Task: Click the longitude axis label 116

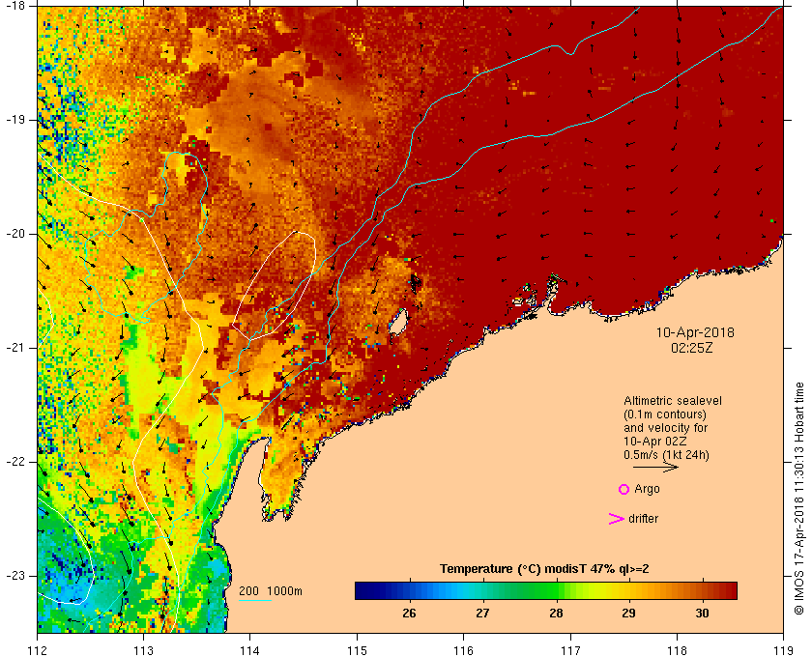Action: pyautogui.click(x=463, y=650)
